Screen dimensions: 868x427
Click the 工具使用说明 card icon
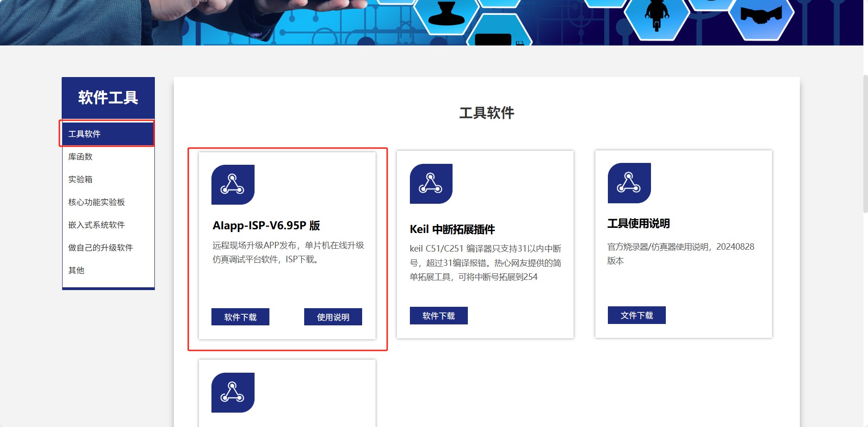(x=629, y=183)
